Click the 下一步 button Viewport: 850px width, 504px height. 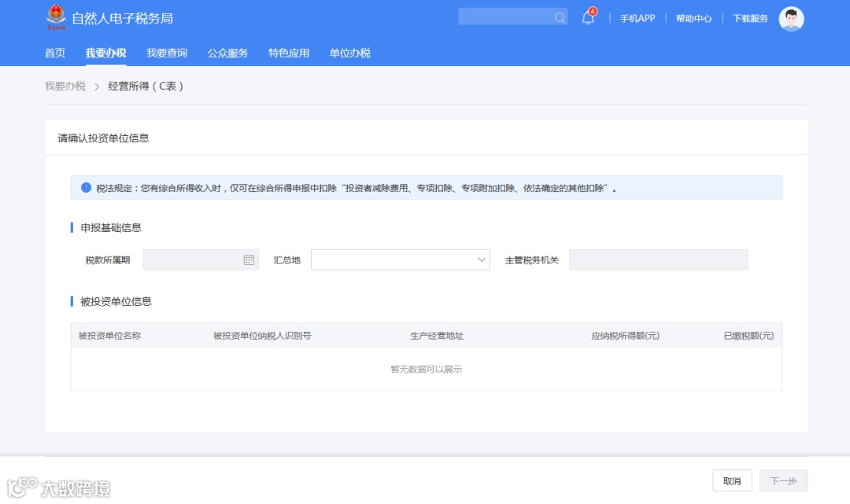[783, 480]
